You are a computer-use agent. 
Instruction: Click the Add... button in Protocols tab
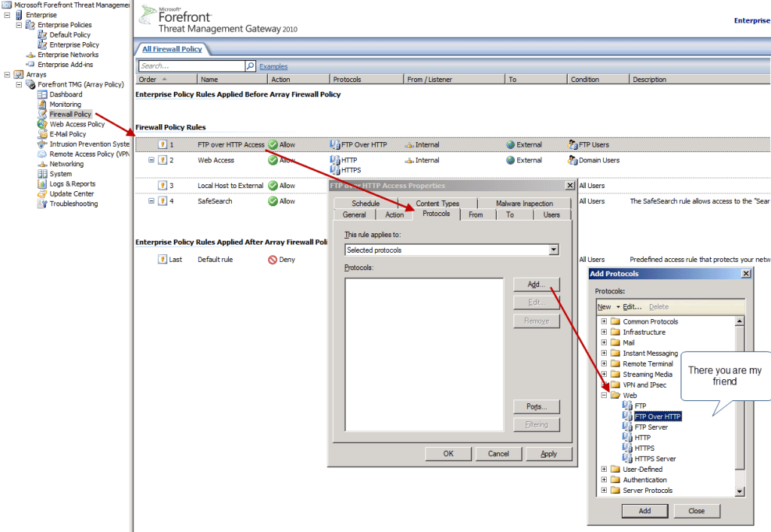tap(536, 284)
